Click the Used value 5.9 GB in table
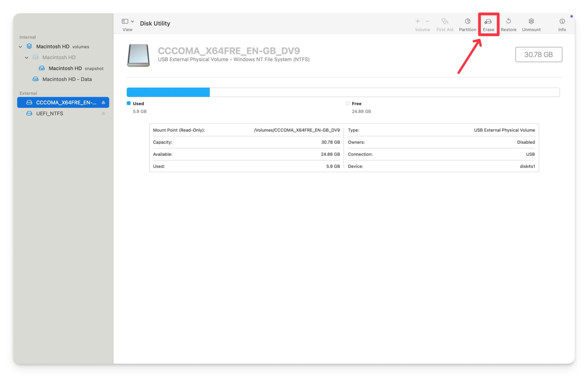 333,166
